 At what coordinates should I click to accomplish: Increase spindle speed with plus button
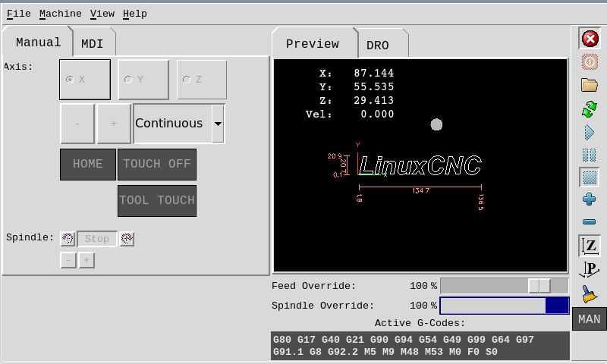point(86,260)
